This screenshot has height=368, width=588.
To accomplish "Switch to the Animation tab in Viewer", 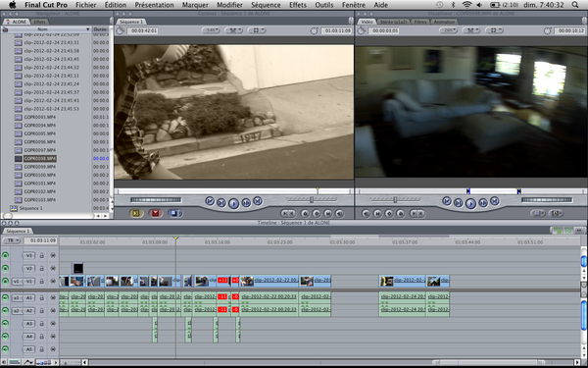I will 444,22.
